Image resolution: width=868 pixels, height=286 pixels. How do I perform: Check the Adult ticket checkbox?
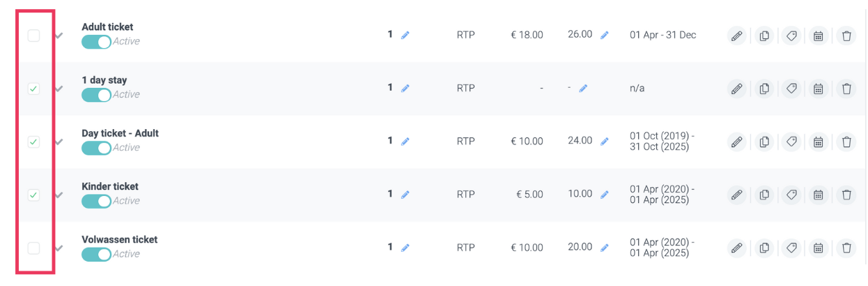pos(33,36)
